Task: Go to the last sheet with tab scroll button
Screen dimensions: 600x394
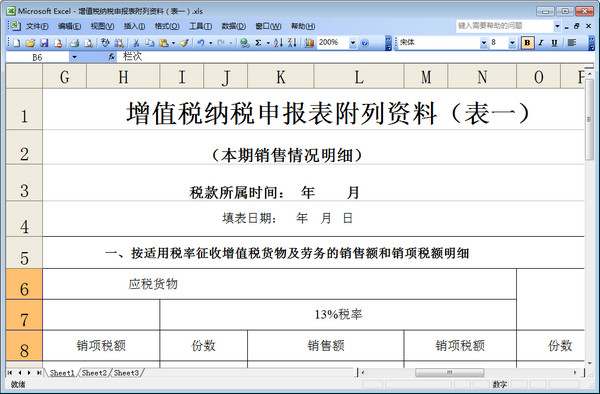Action: 39,373
